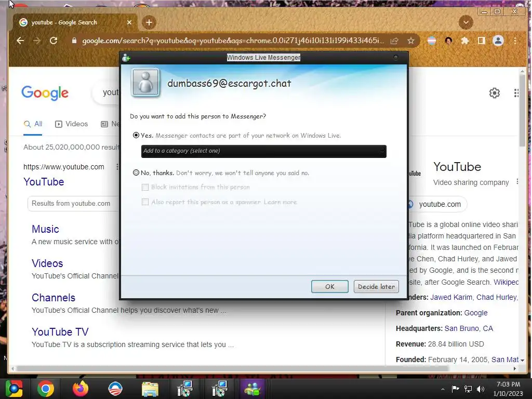Click the clock showing 7:03 PM
The width and height of the screenshot is (532, 399).
[x=508, y=389]
